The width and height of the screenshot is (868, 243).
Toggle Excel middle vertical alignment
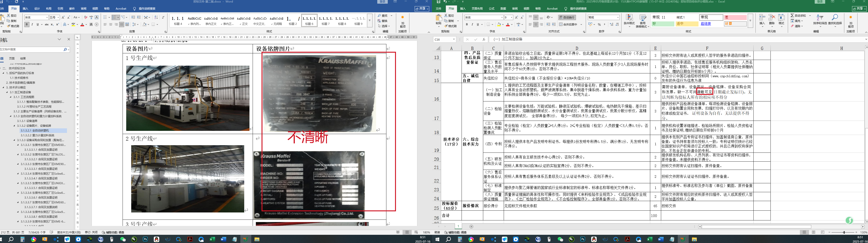[x=536, y=17]
